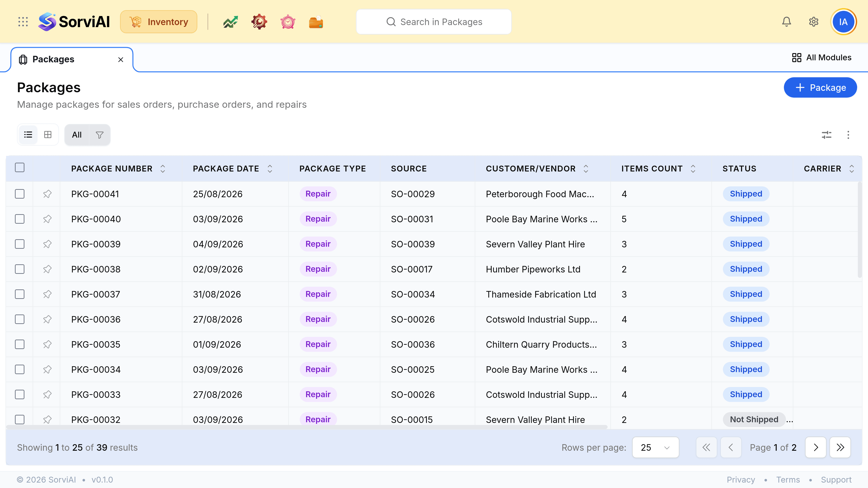Open source order SO-00029
The height and width of the screenshot is (488, 868).
click(x=413, y=194)
